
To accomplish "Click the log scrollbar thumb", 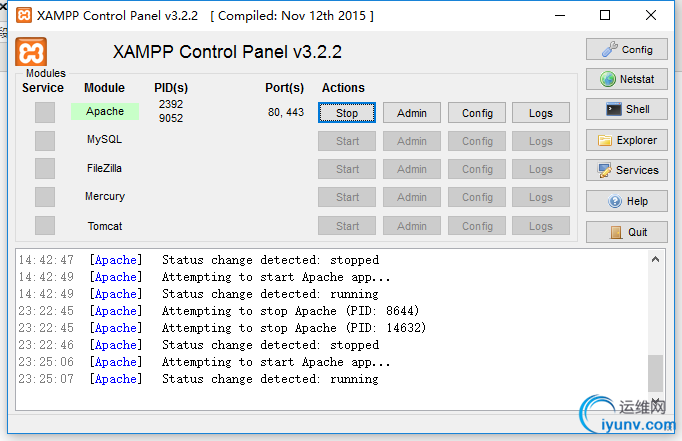I will point(655,373).
